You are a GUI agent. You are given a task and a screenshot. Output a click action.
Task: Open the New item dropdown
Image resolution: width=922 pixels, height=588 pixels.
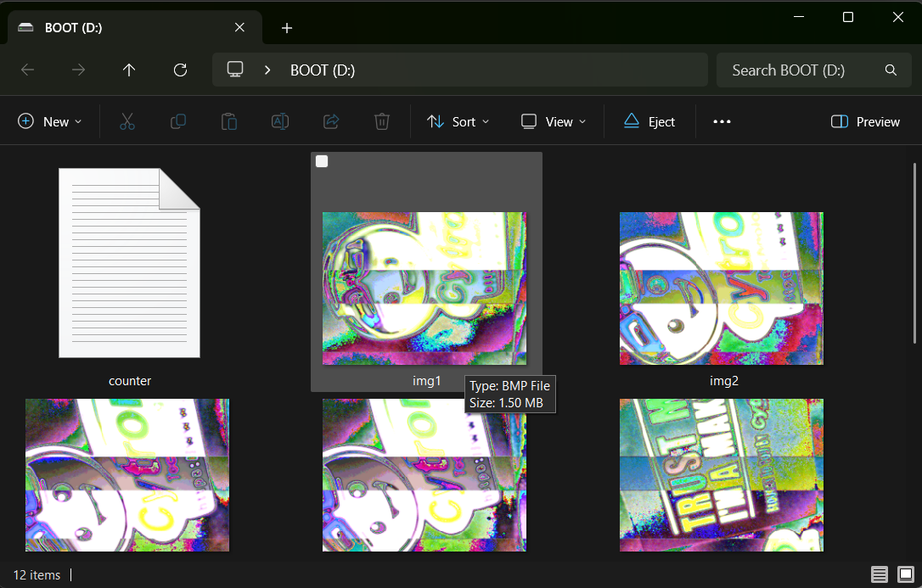[50, 121]
